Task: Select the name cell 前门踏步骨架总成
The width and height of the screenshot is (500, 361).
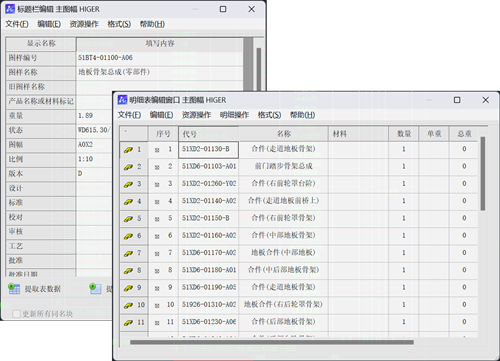Action: (x=283, y=166)
